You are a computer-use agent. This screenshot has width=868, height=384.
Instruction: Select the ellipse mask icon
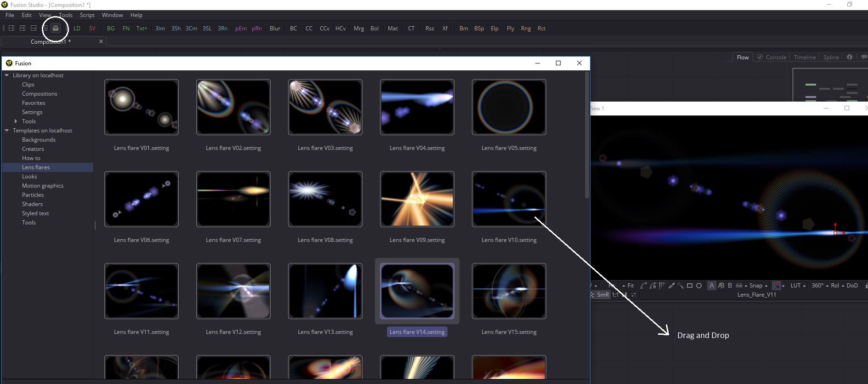(699, 286)
